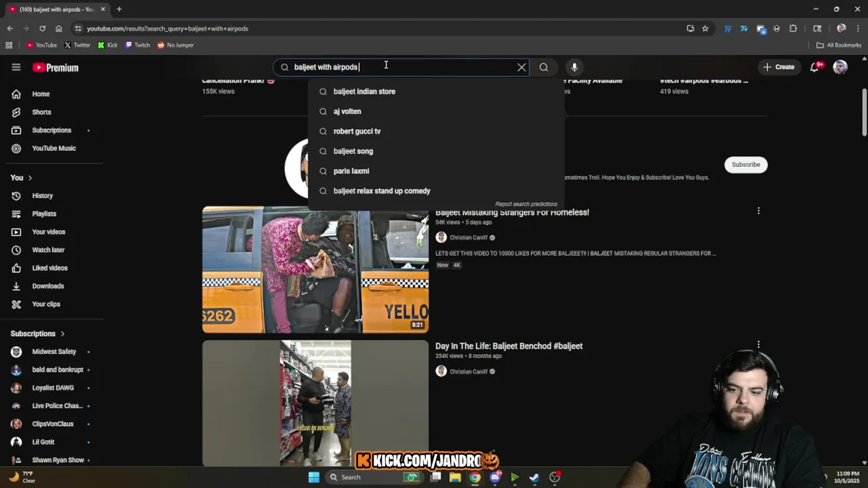The width and height of the screenshot is (868, 488).
Task: Open a new browser tab with the plus
Action: [x=119, y=9]
